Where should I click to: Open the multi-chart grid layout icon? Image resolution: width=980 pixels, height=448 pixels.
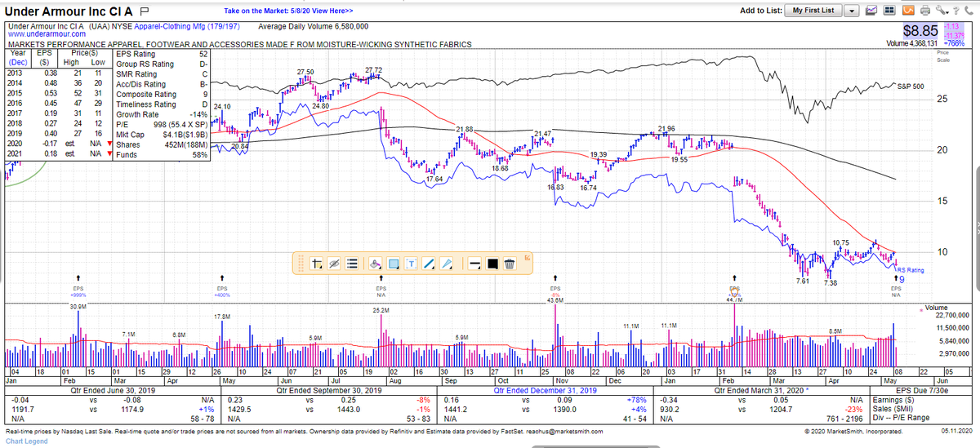(889, 11)
